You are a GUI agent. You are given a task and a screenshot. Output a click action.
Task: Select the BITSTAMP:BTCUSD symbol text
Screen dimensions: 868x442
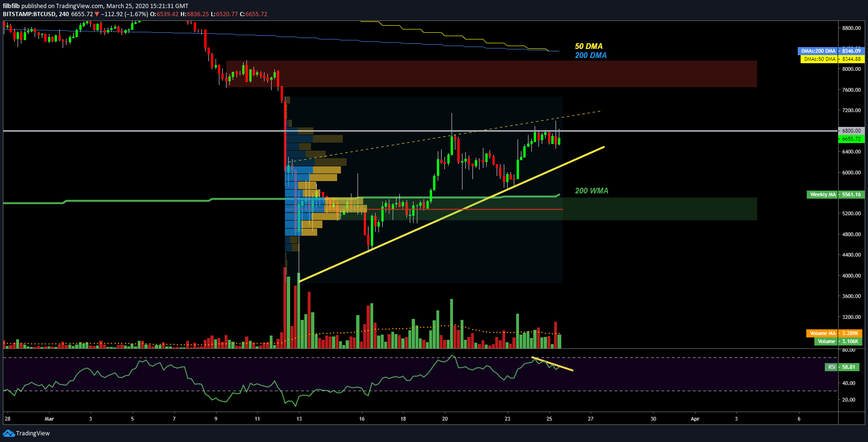(29, 14)
